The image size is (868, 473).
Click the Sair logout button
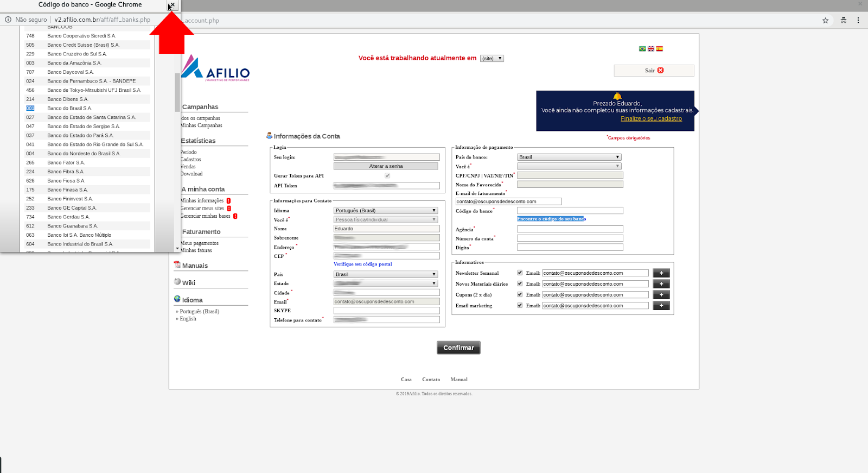tap(654, 71)
